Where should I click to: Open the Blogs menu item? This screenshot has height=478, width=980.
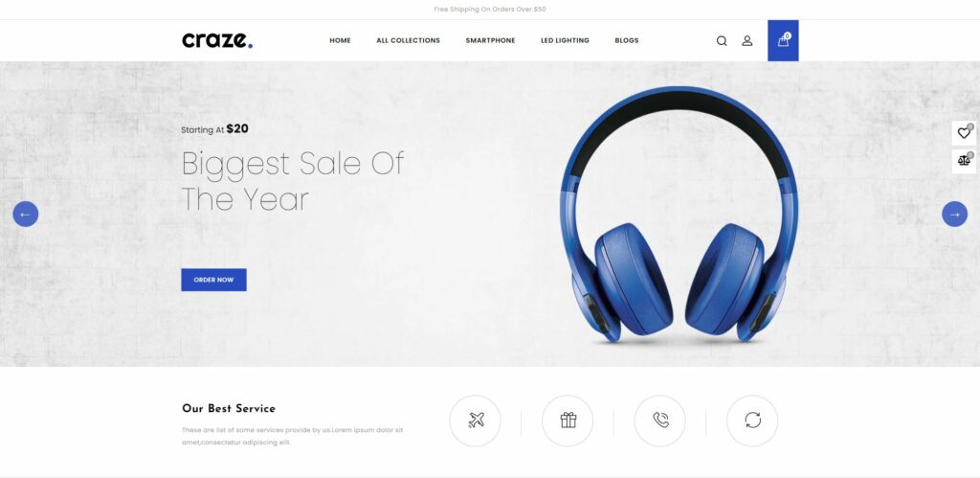click(x=627, y=40)
